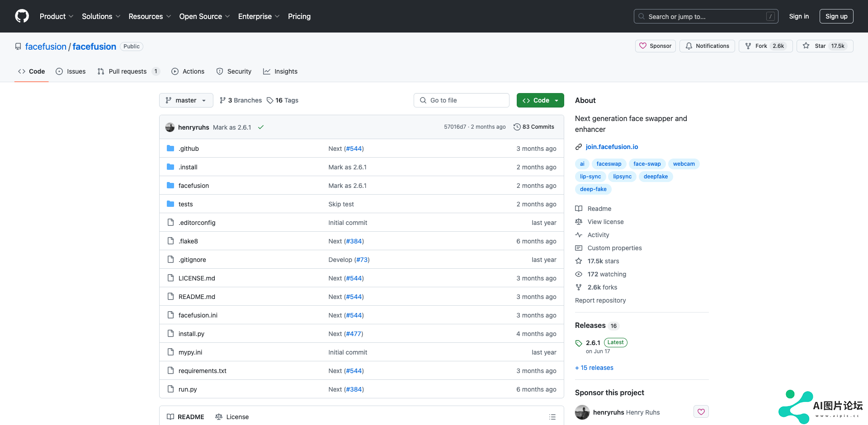The height and width of the screenshot is (425, 868).
Task: Open the .flake8 file
Action: coord(188,241)
